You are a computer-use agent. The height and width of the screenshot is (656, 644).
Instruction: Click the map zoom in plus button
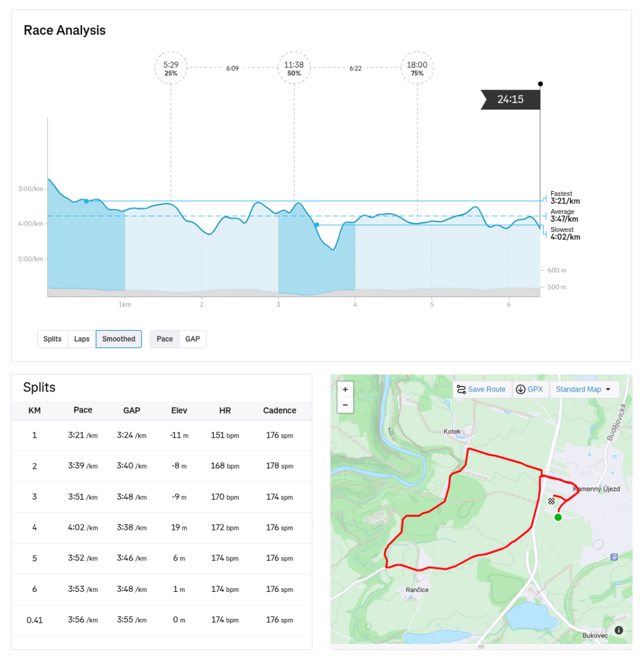[x=345, y=389]
